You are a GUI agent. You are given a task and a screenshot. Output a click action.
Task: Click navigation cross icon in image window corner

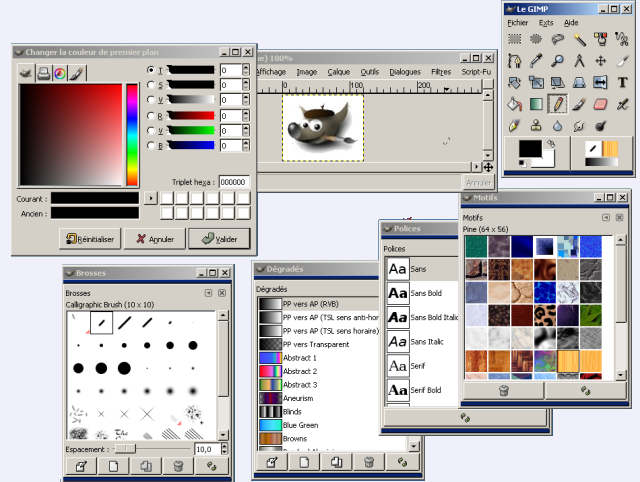(488, 167)
